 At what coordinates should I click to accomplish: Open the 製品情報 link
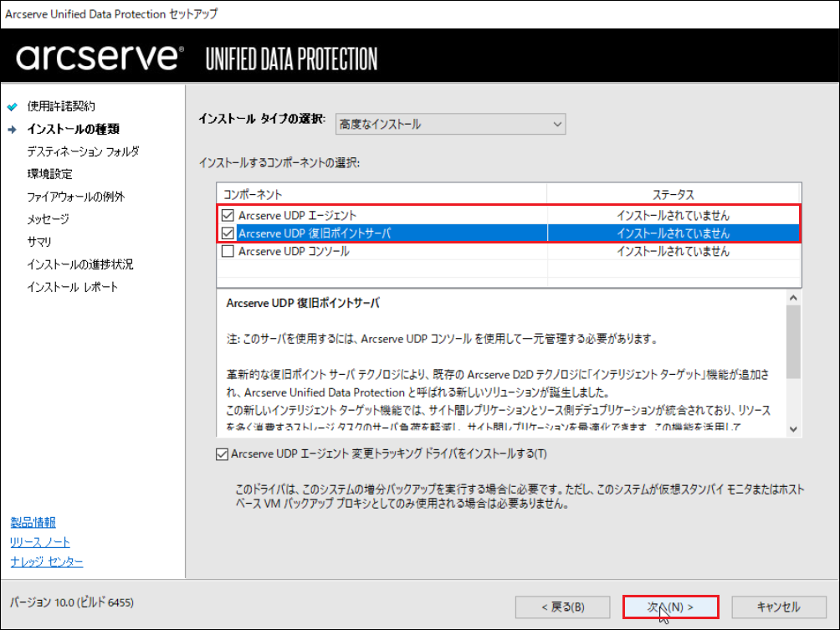(33, 522)
